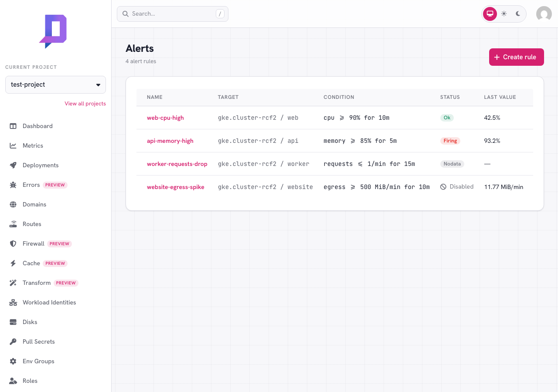The width and height of the screenshot is (558, 392).
Task: Open the Disks page
Action: tap(55, 322)
